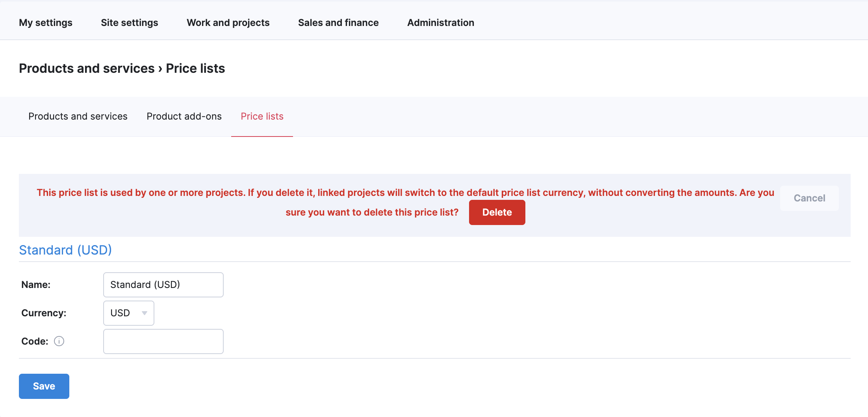Click into the empty Code field

(163, 341)
